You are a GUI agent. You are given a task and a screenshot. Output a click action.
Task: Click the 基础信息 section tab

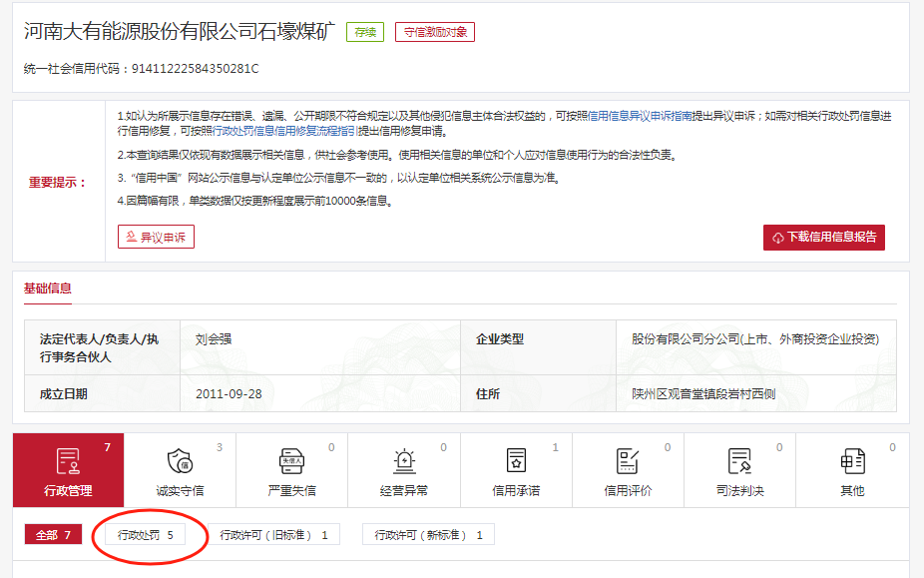click(48, 289)
